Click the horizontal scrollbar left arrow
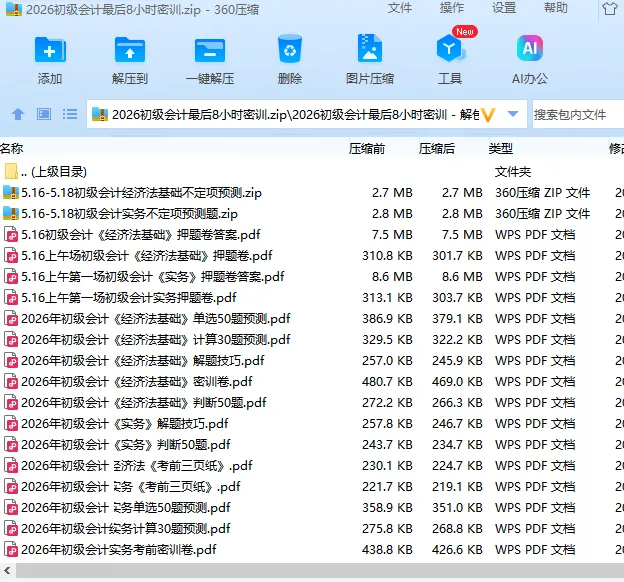Screen dimensions: 624x582 point(7,571)
